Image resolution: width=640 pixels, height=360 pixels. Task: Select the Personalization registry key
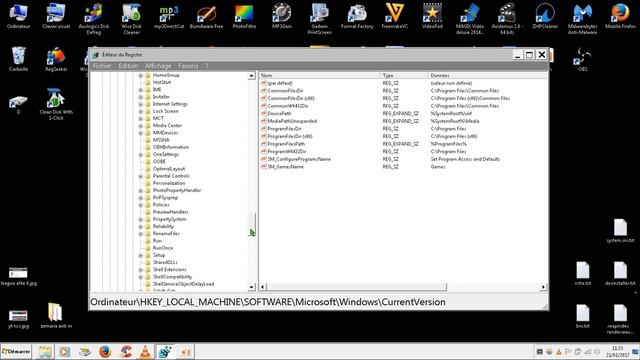[x=169, y=183]
